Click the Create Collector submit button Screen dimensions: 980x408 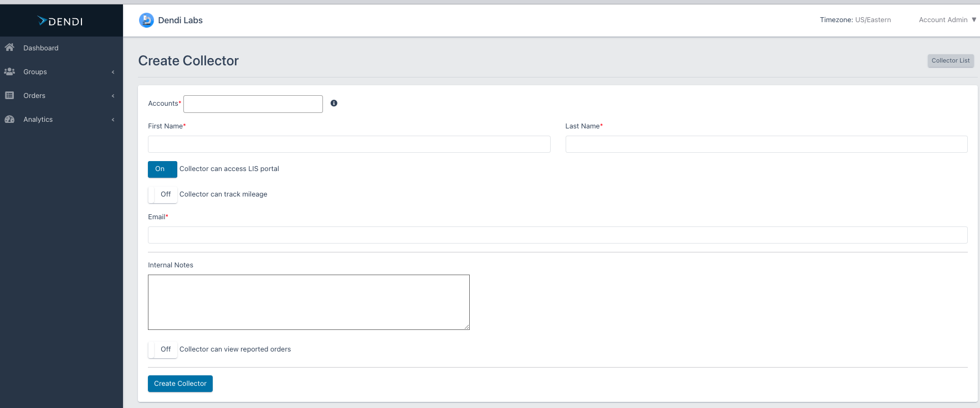pos(180,384)
